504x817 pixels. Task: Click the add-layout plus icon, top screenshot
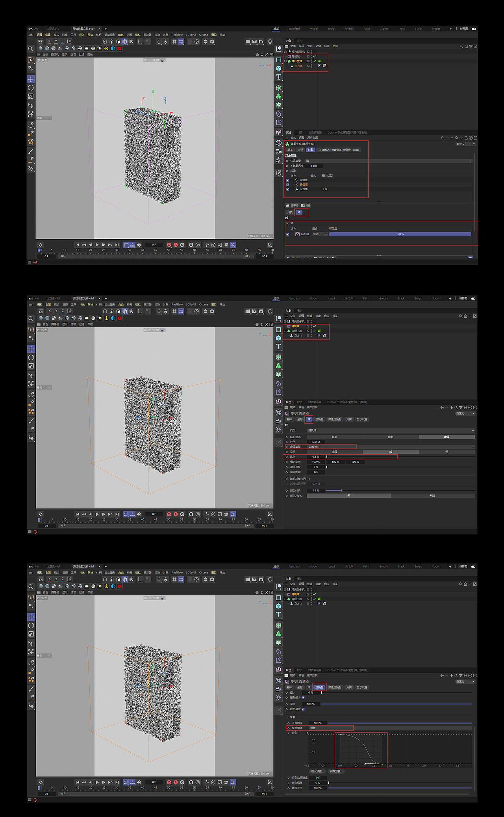(x=451, y=29)
